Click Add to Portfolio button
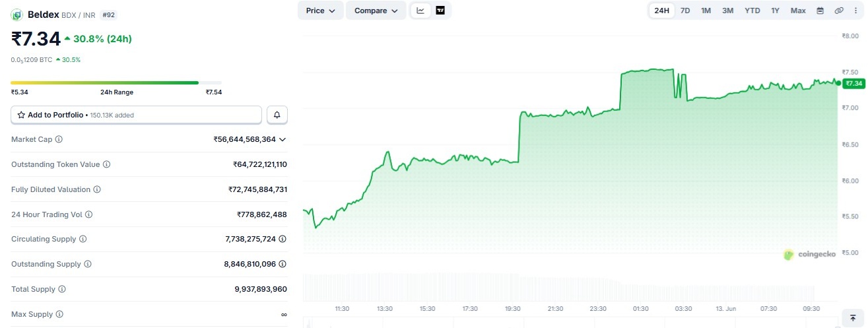The image size is (868, 328). (x=137, y=115)
